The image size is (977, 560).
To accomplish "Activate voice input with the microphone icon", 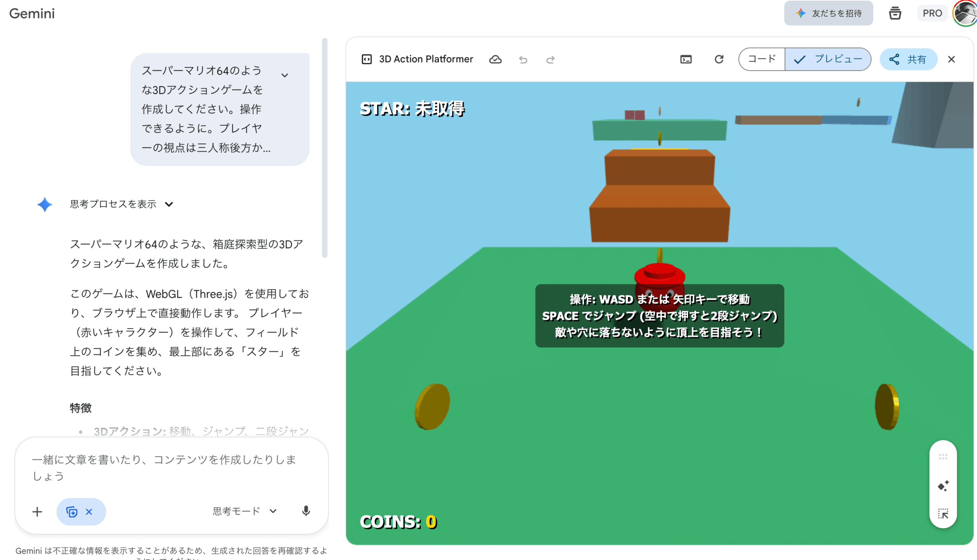I will (x=306, y=512).
